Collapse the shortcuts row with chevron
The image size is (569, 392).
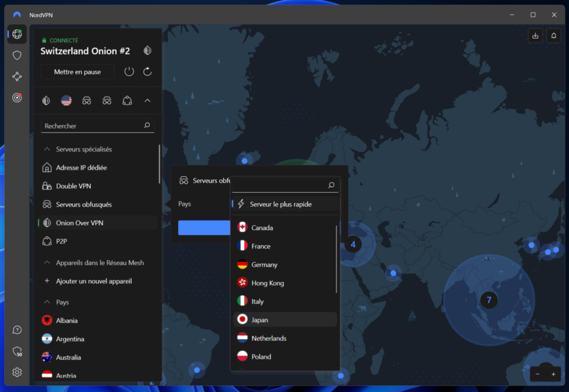click(x=147, y=100)
